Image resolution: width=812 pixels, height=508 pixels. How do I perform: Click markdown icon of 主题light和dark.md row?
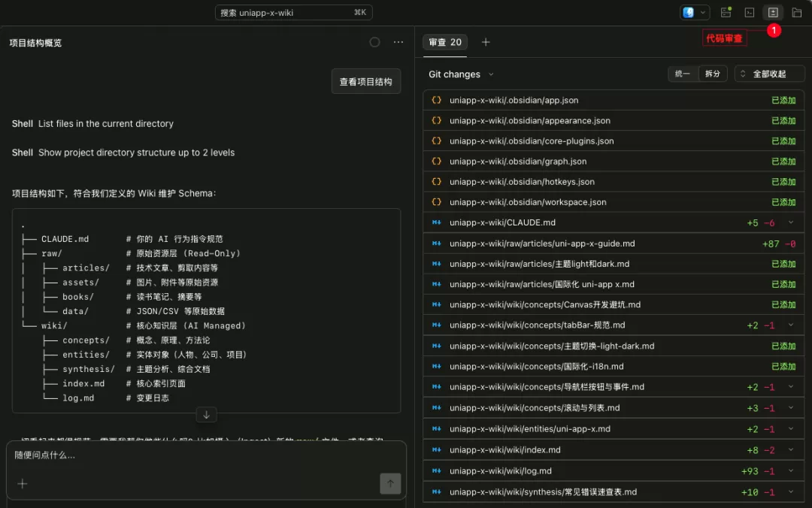(437, 264)
